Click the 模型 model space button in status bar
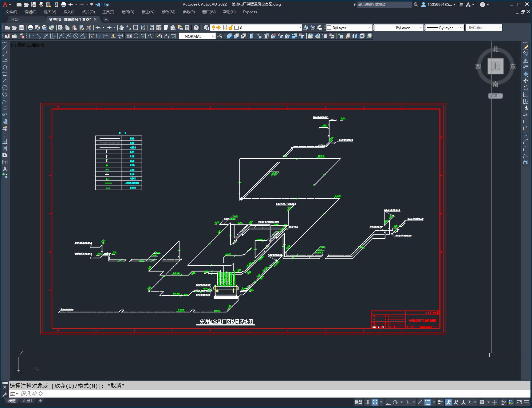The height and width of the screenshot is (408, 532). [x=358, y=402]
